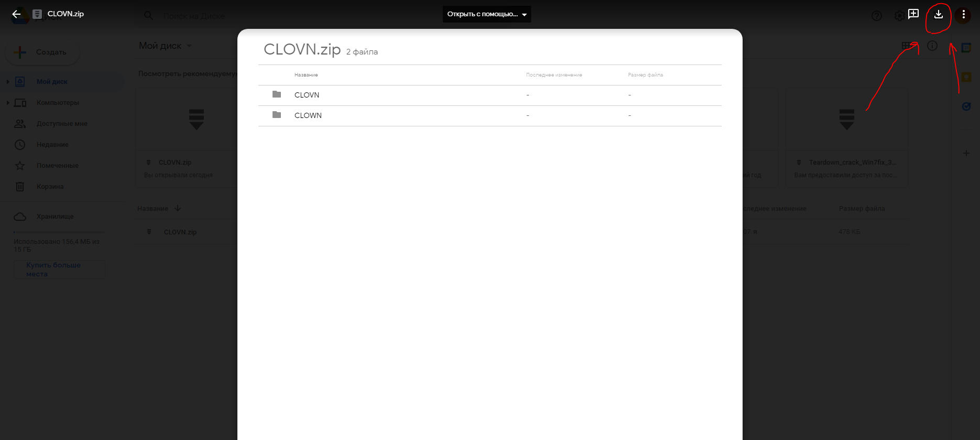Select the CLOVN.zip row in the Drive file list

(x=180, y=232)
